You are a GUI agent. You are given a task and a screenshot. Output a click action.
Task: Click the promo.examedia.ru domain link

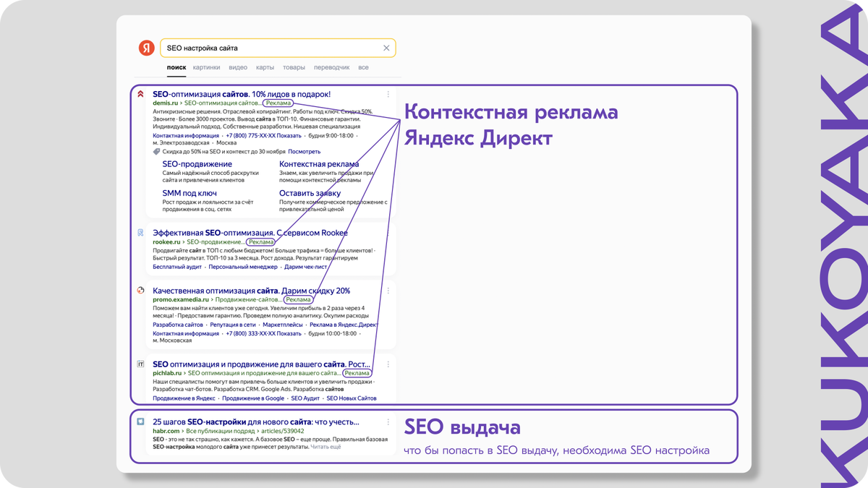[180, 300]
